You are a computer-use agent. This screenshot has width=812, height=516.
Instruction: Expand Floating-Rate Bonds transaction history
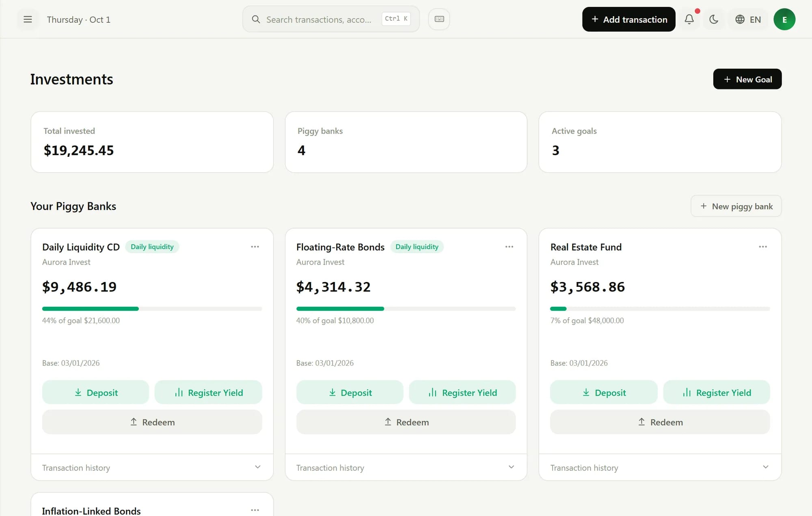tap(406, 468)
